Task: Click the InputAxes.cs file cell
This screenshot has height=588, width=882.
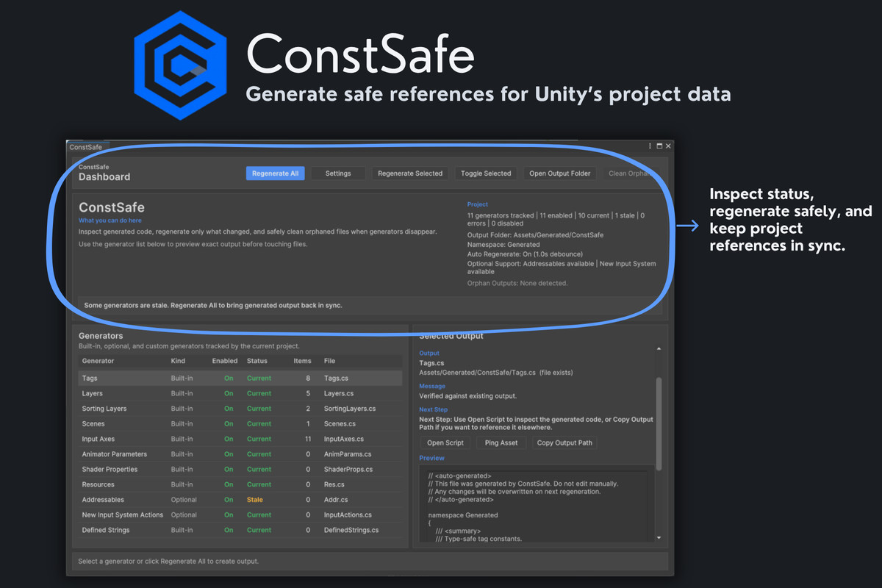Action: point(343,439)
